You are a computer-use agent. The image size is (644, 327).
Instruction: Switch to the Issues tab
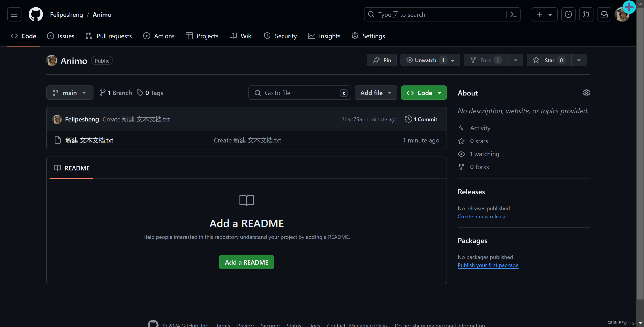[x=61, y=36]
